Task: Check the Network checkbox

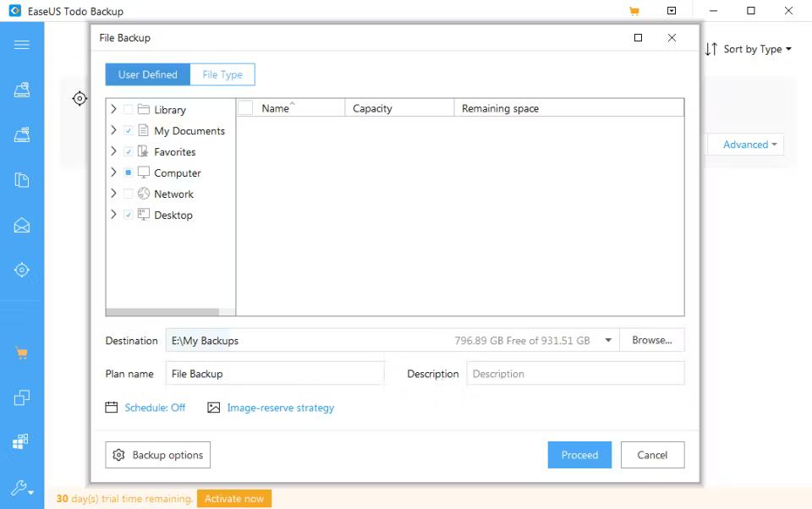Action: tap(129, 194)
